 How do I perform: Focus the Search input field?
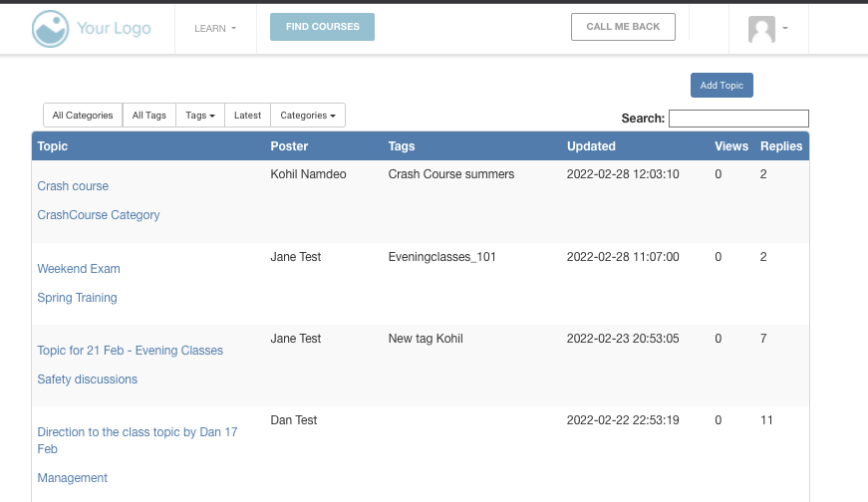coord(737,119)
